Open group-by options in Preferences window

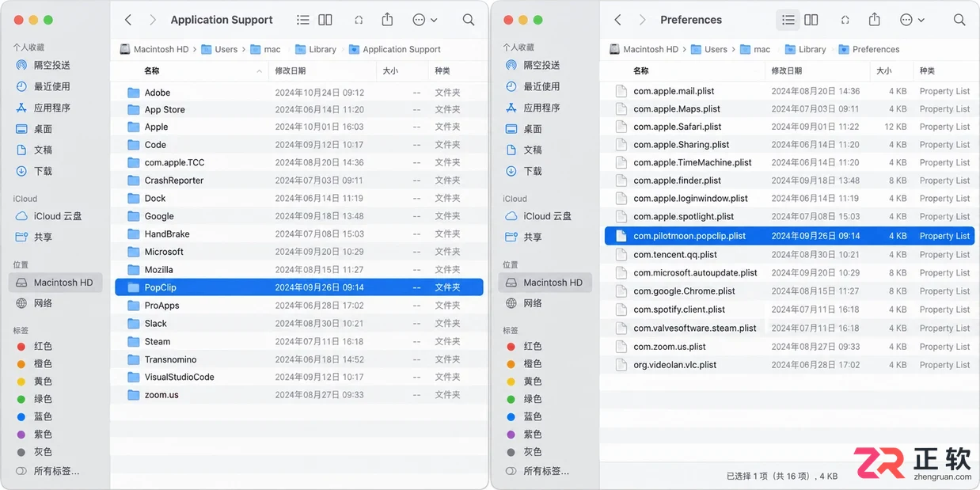point(845,20)
